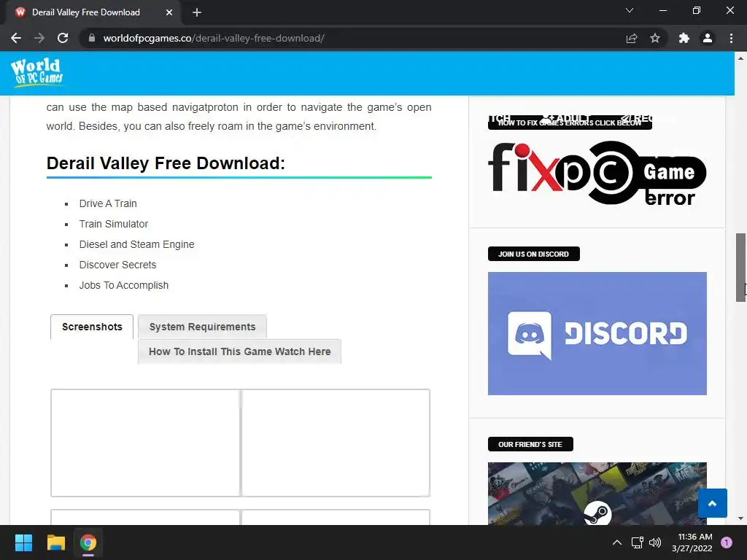
Task: Click 'Jobs To Accomplish' list item
Action: pyautogui.click(x=124, y=285)
